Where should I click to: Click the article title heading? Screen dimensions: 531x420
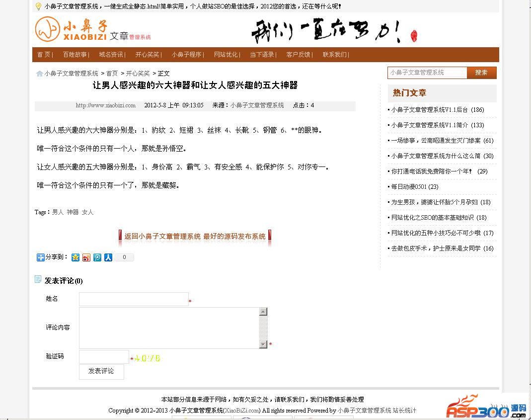click(195, 85)
